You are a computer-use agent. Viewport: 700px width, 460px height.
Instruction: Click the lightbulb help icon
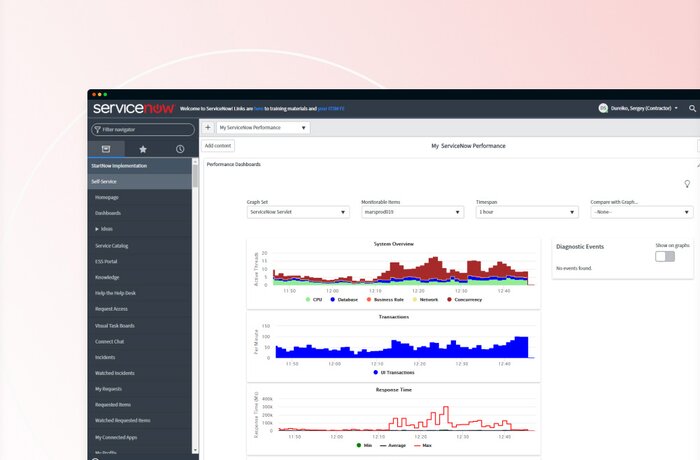pos(687,184)
